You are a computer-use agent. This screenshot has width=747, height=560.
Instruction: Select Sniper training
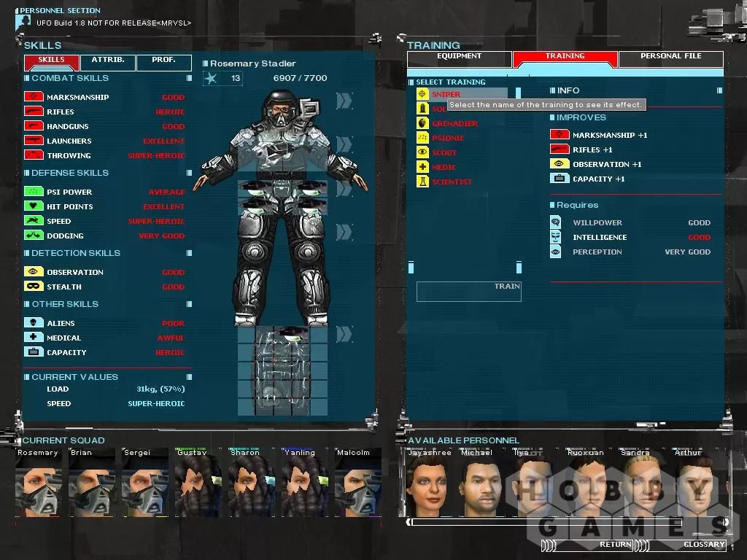coord(446,94)
